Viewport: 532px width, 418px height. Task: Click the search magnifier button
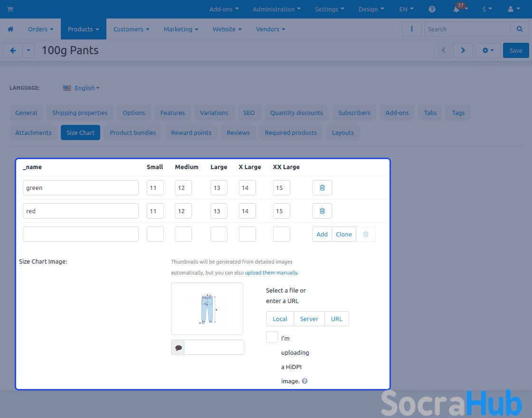(519, 29)
